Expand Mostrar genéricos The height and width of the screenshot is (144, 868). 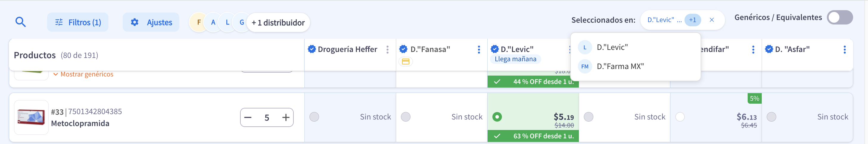coord(84,74)
